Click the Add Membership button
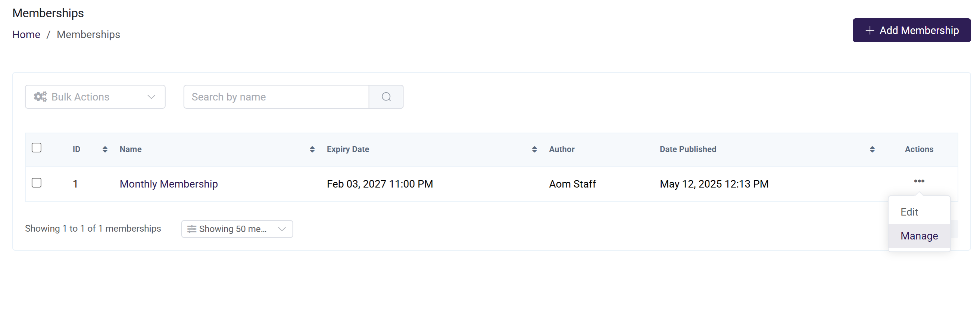980x328 pixels. point(911,31)
